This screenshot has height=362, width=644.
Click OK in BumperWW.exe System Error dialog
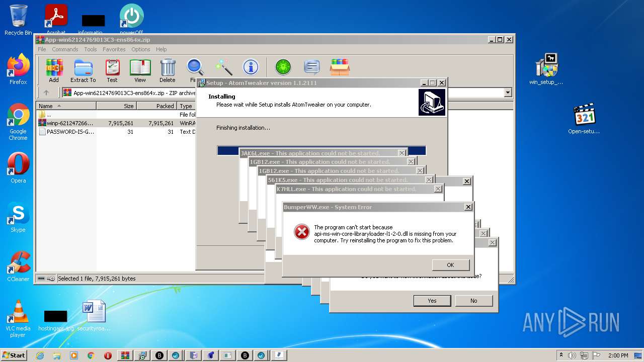pyautogui.click(x=450, y=265)
